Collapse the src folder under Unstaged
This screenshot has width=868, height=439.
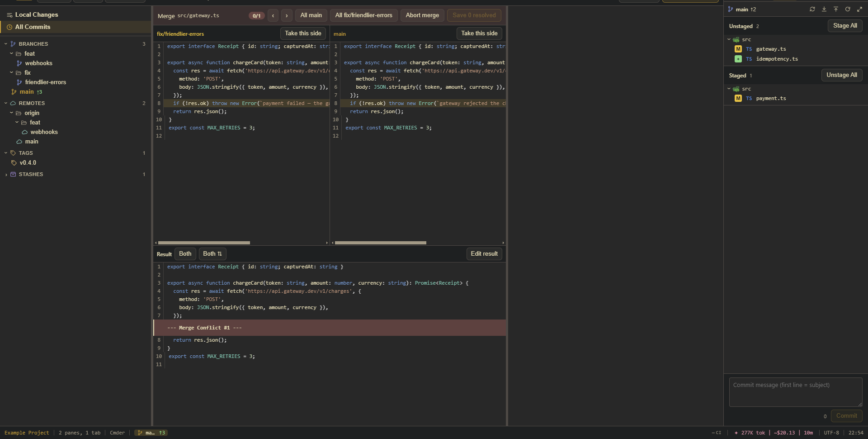729,40
